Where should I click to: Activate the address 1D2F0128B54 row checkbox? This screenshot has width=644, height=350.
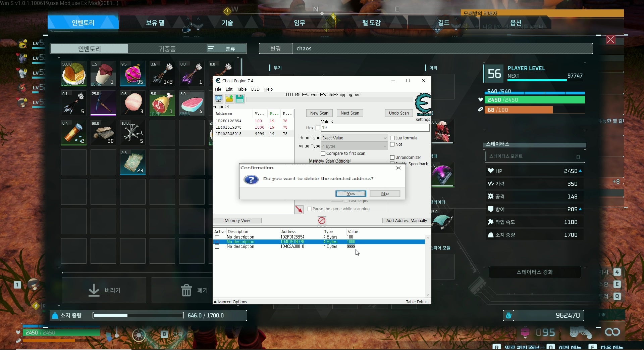click(x=217, y=237)
